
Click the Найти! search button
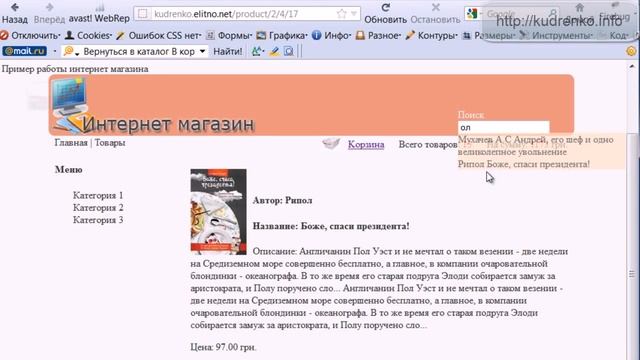pyautogui.click(x=227, y=51)
